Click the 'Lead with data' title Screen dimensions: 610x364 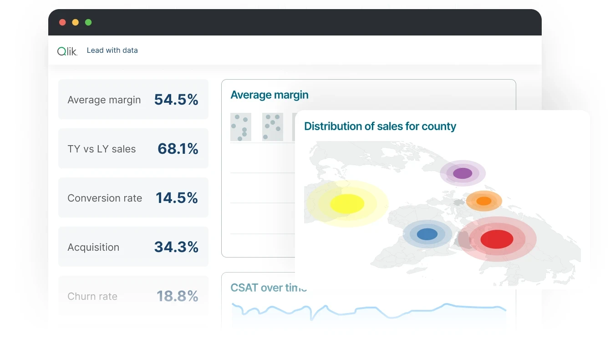(112, 51)
